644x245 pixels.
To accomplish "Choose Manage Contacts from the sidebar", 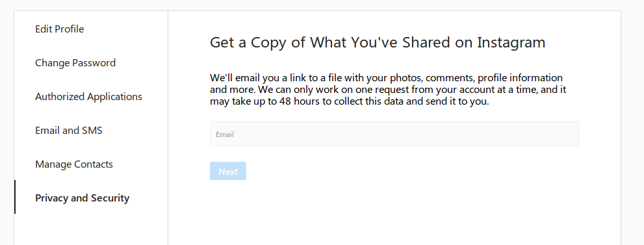I will click(74, 164).
